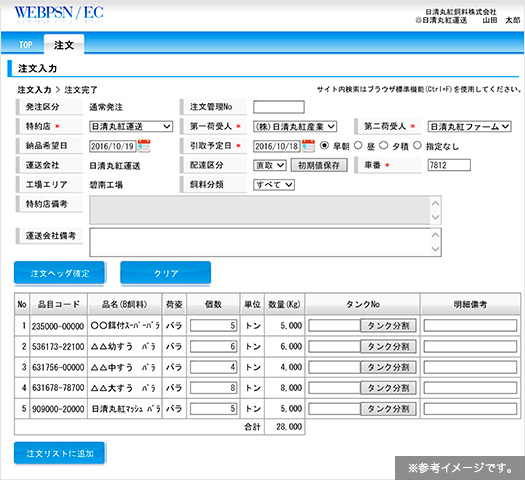Click the total value 28,000
525x480 pixels.
pos(289,427)
